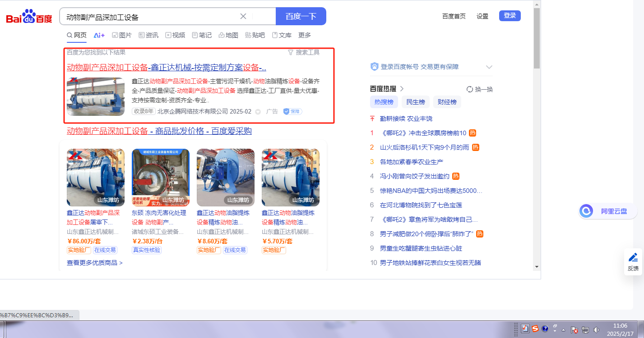
Task: Open the 东硕 ¥2.38万/台 product image
Action: click(x=161, y=178)
